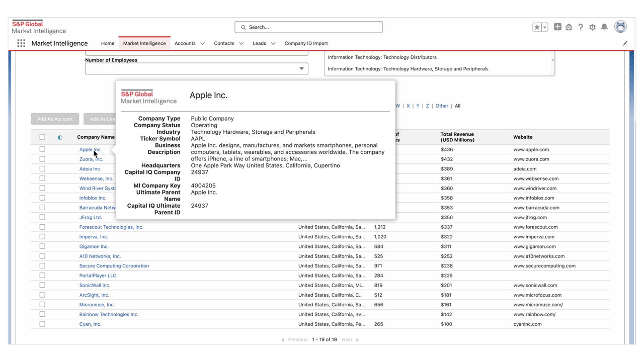The height and width of the screenshot is (362, 644).
Task: Click the www.apple.com website cell
Action: point(531,149)
